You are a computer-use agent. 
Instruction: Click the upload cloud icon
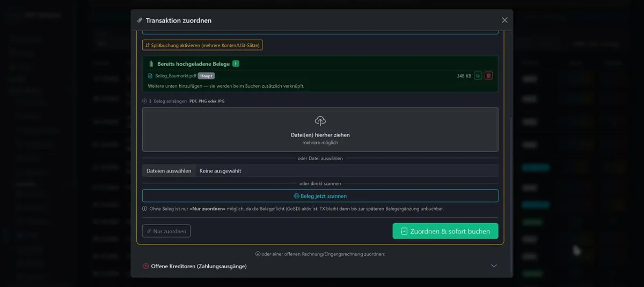point(320,121)
